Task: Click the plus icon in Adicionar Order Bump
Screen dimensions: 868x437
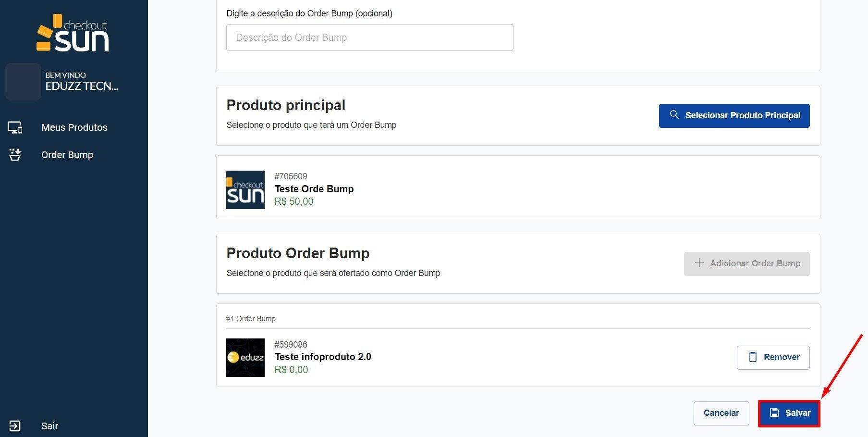Action: pyautogui.click(x=699, y=263)
